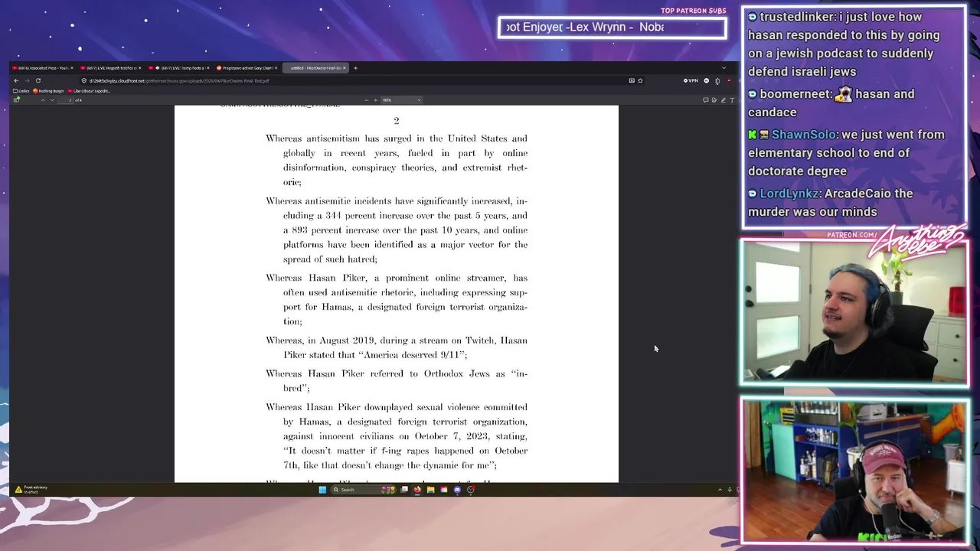Image resolution: width=980 pixels, height=551 pixels.
Task: Open the Clair Obscur bookmark
Action: pyautogui.click(x=90, y=91)
